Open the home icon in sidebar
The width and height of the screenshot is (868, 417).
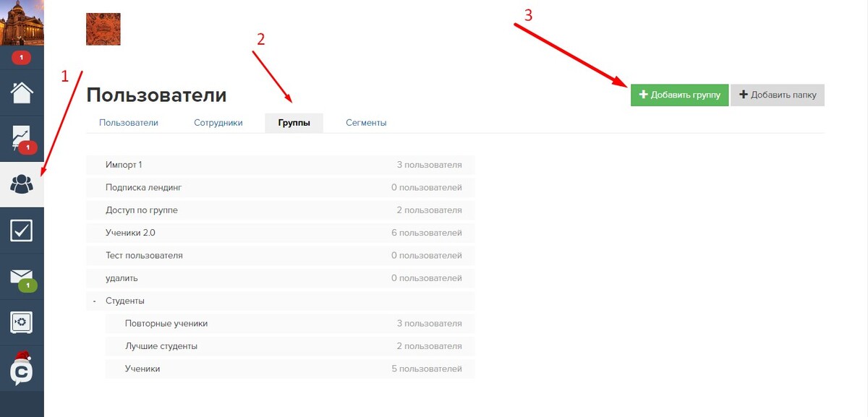22,93
